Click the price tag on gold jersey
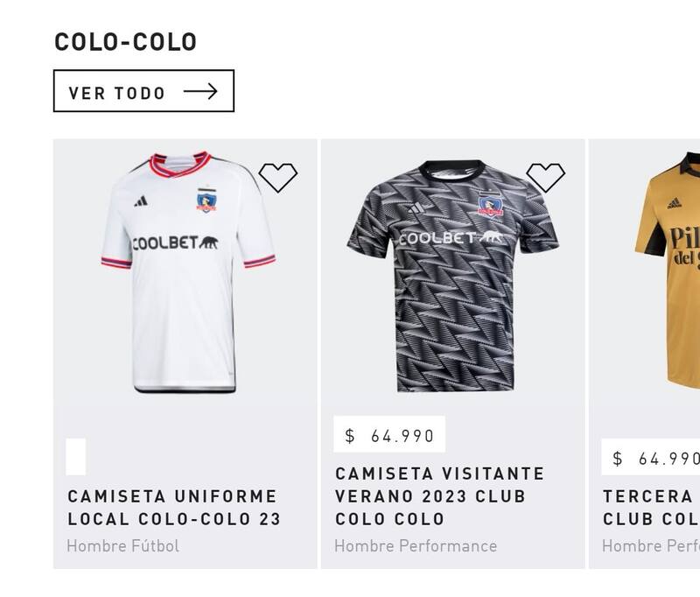 pos(654,458)
